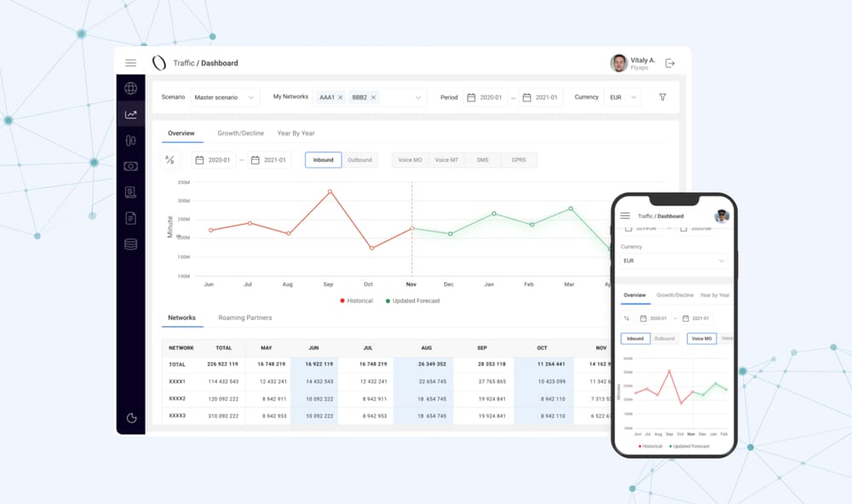Remove the AAA1 network chip

tap(340, 97)
